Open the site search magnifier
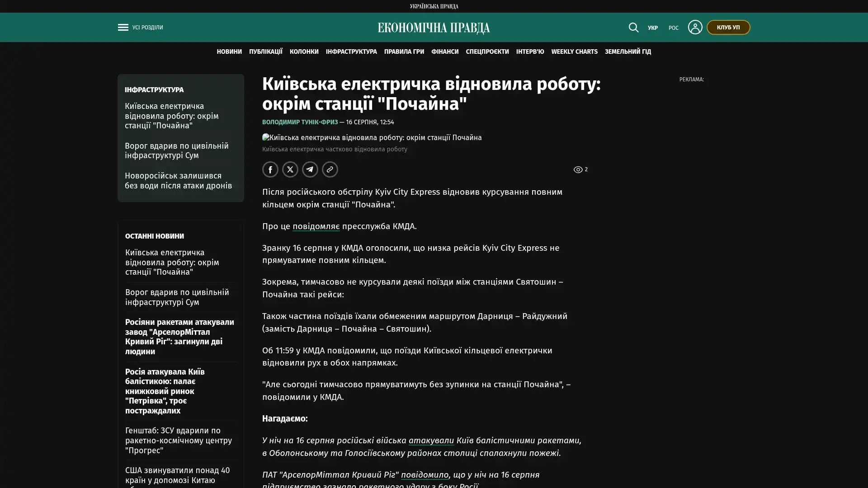Image resolution: width=868 pixels, height=488 pixels. point(633,28)
